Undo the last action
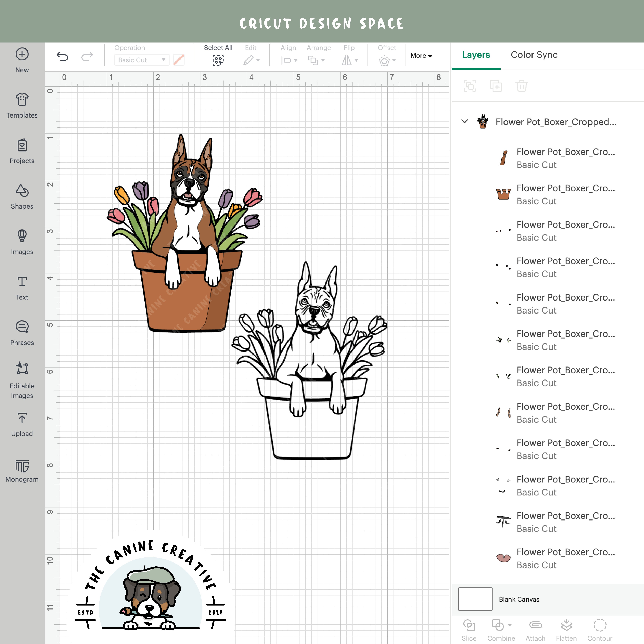This screenshot has height=644, width=644. pyautogui.click(x=62, y=56)
